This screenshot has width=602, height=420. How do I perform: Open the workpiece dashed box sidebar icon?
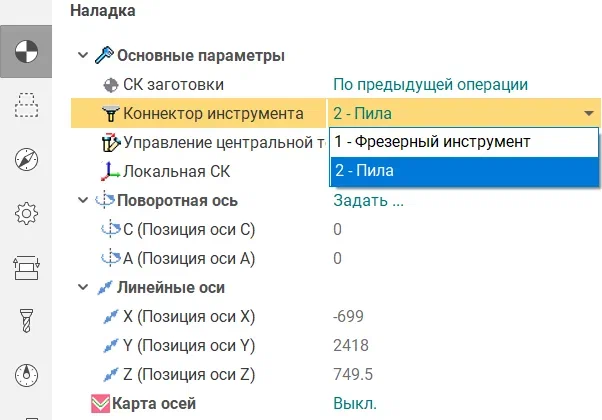(x=26, y=105)
